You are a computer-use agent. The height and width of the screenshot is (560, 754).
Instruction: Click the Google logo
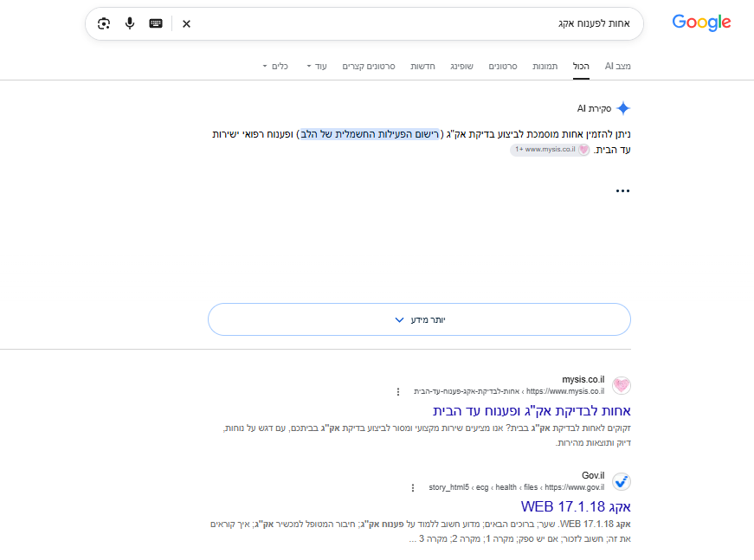coord(701,23)
